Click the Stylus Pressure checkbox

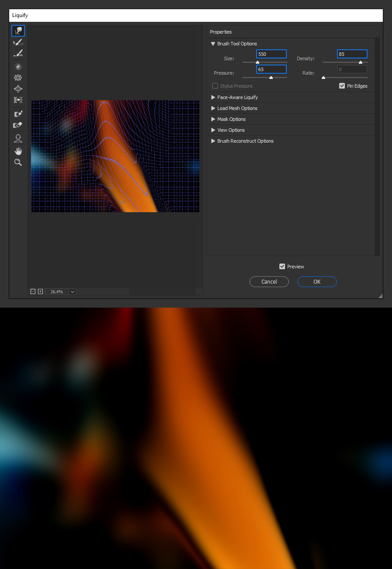[215, 86]
